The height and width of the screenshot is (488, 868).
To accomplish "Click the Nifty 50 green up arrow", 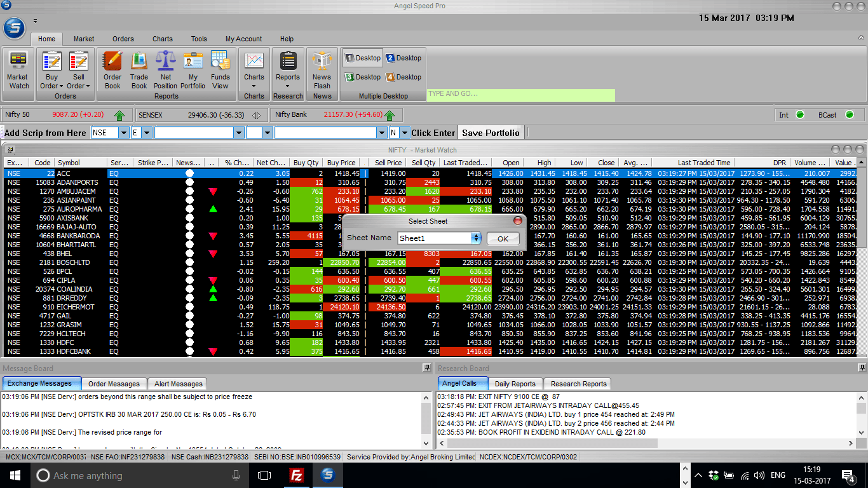I will [x=119, y=115].
